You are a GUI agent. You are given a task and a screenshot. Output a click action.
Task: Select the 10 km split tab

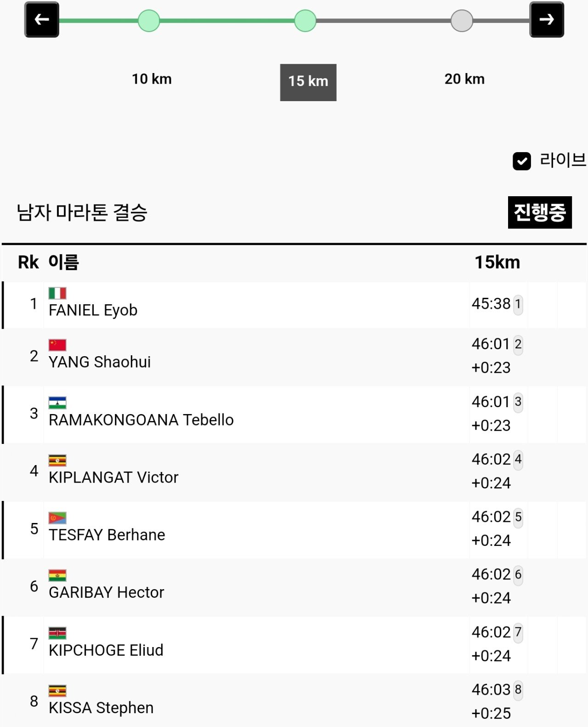(152, 79)
